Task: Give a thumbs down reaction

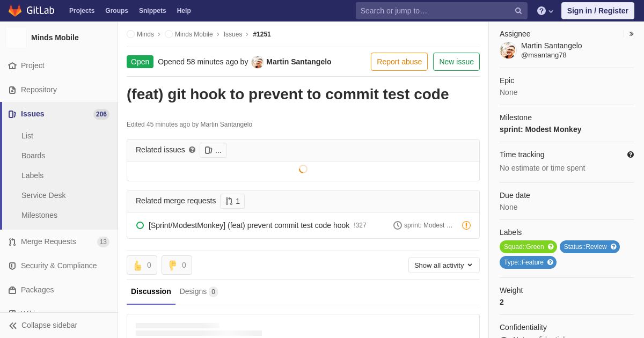Action: (x=177, y=265)
